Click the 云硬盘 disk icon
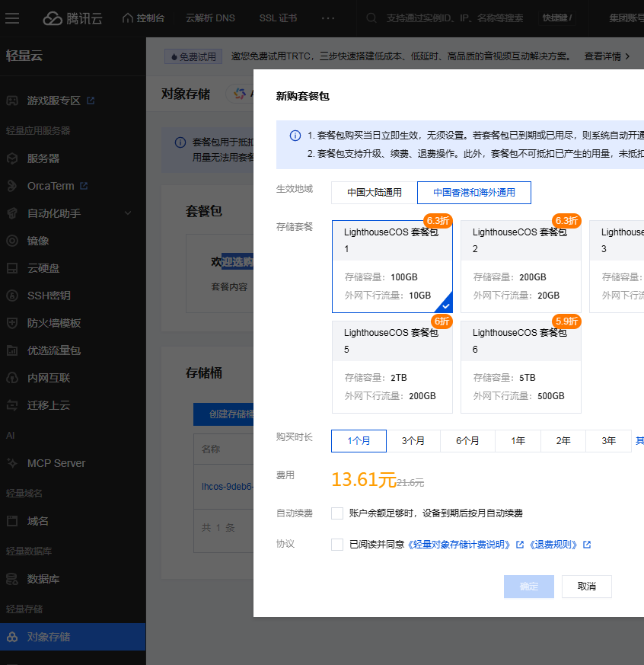 pyautogui.click(x=12, y=268)
